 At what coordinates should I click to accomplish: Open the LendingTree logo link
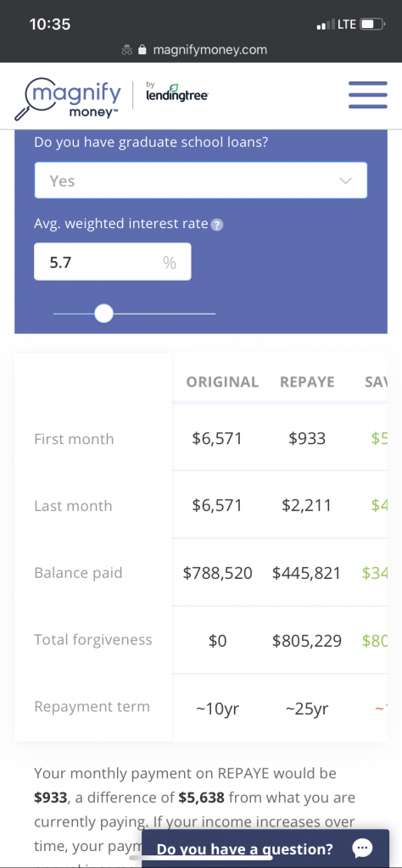176,92
